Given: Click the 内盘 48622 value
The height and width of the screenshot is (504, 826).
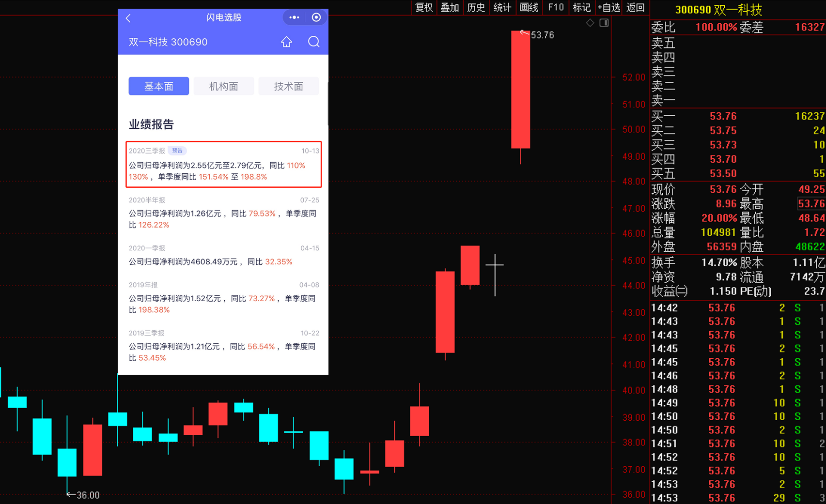Looking at the screenshot, I should (810, 247).
